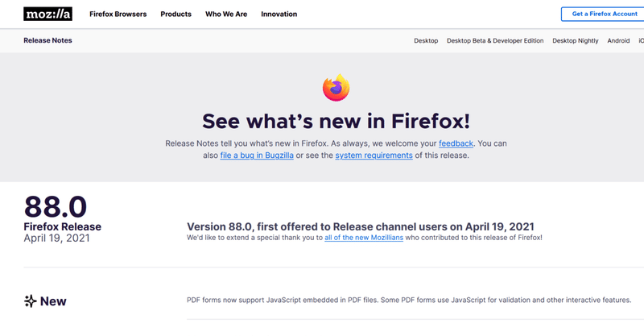Click the sparkle icon beside New

click(30, 301)
